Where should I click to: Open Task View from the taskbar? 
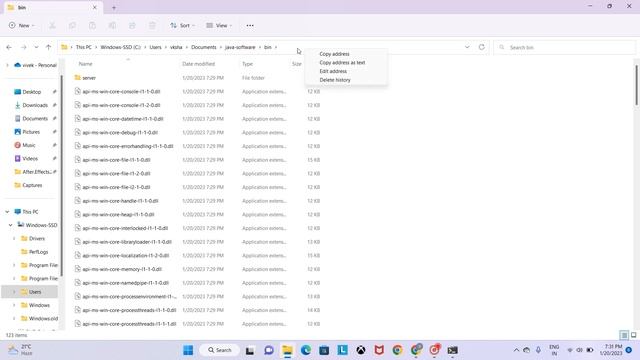click(250, 350)
